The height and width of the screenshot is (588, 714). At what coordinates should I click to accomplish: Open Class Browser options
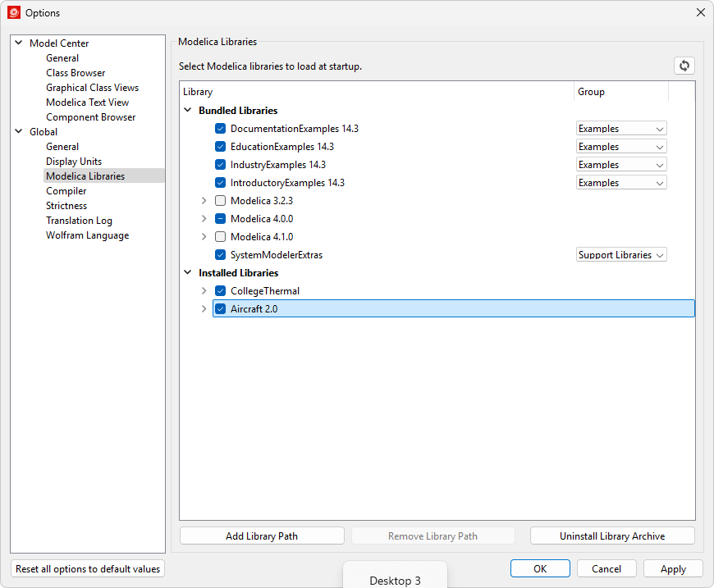point(76,73)
